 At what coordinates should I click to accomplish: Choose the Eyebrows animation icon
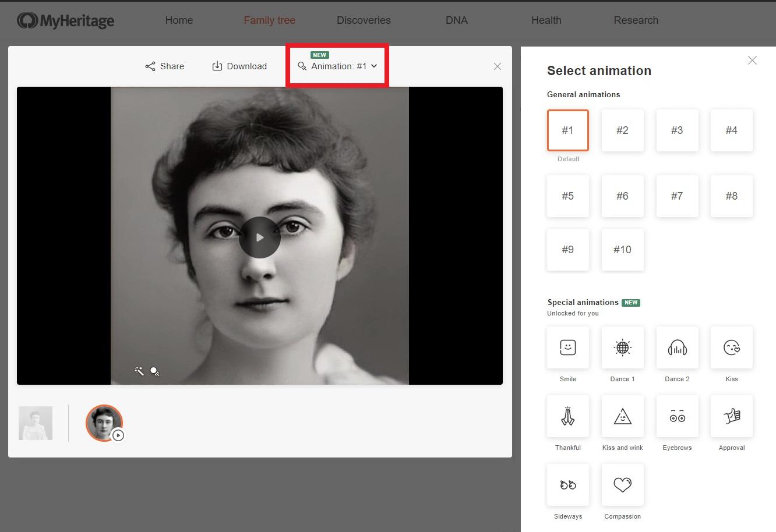coord(677,416)
